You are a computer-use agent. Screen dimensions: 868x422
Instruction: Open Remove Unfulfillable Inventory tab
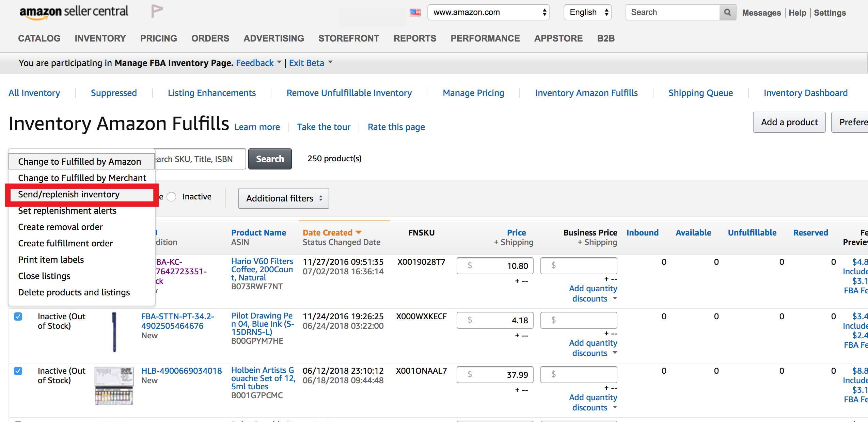tap(349, 93)
